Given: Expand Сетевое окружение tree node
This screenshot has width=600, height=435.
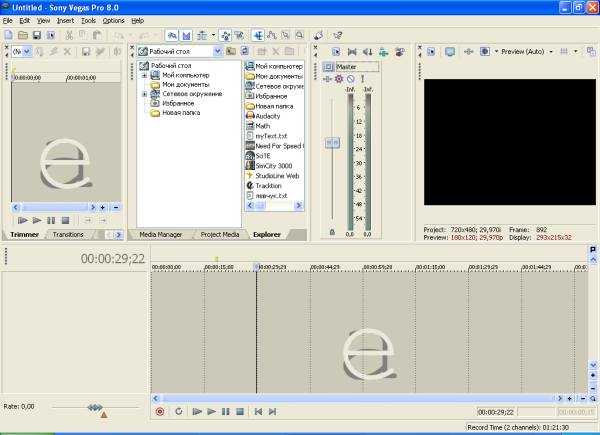Looking at the screenshot, I should point(145,94).
